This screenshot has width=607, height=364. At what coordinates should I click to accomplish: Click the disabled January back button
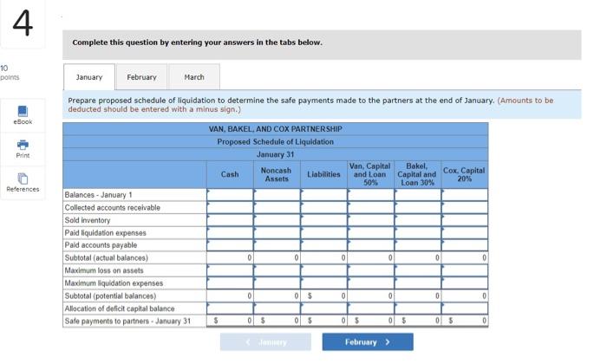(265, 342)
